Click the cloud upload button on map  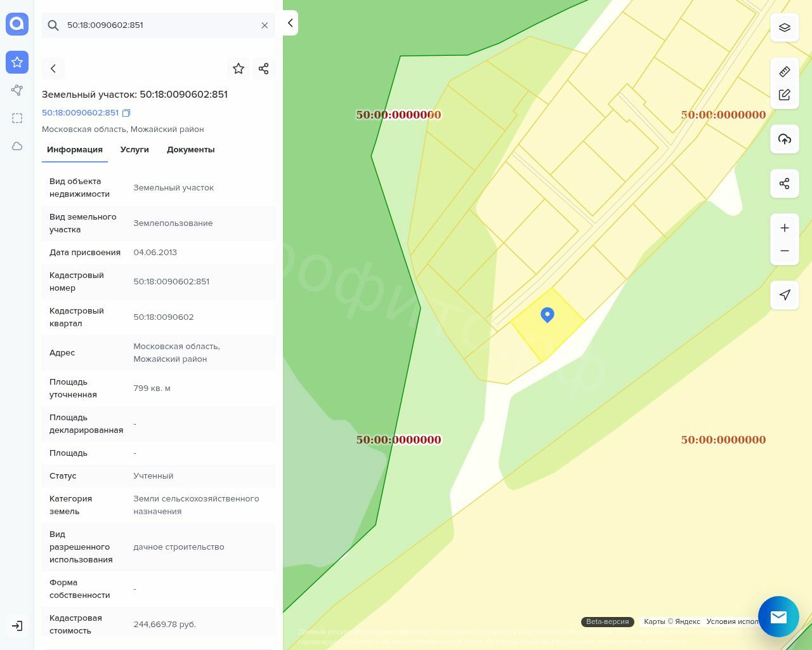785,139
